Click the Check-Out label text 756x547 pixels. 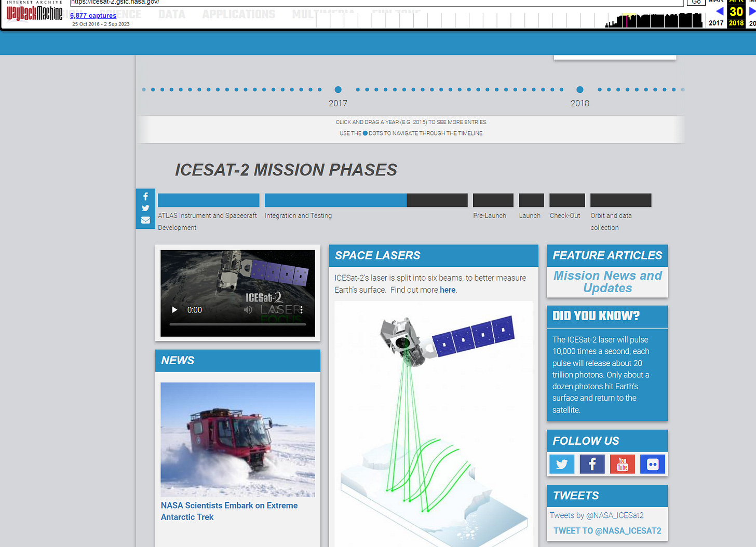[x=565, y=216]
